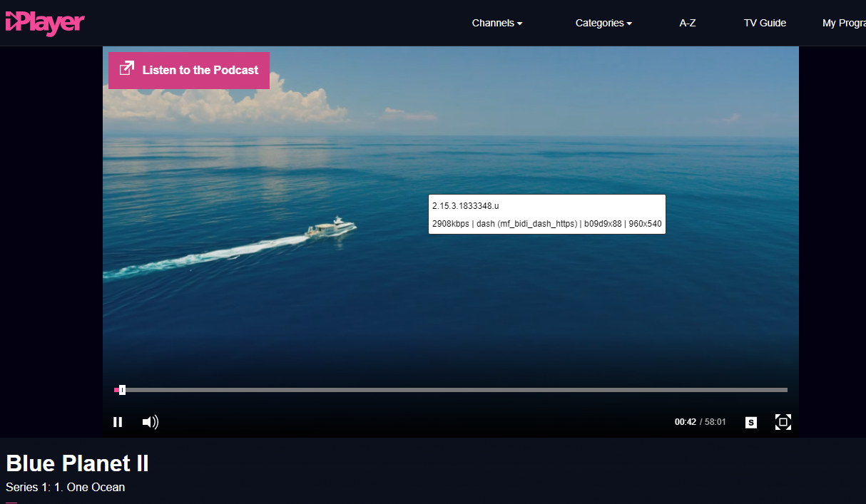Enter fullscreen mode
The height and width of the screenshot is (504, 866).
point(783,422)
